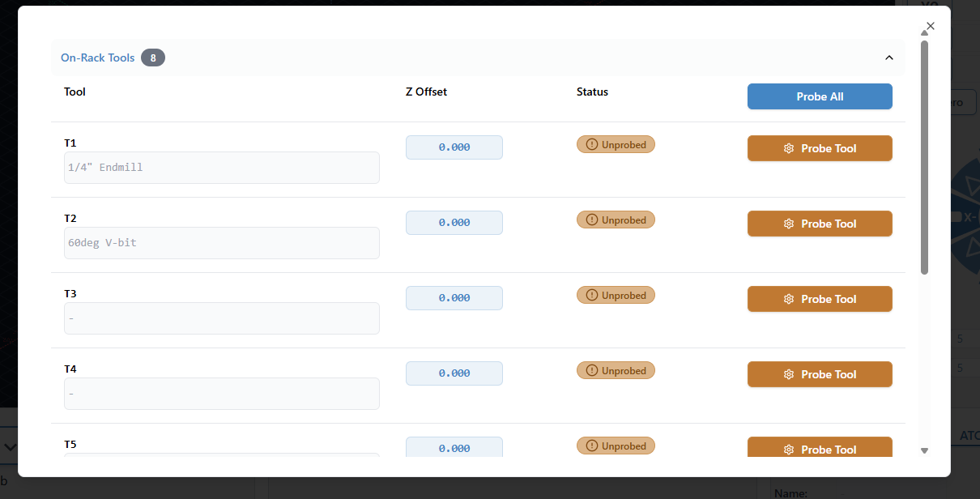Focus the empty T3 tool name field

tap(221, 318)
